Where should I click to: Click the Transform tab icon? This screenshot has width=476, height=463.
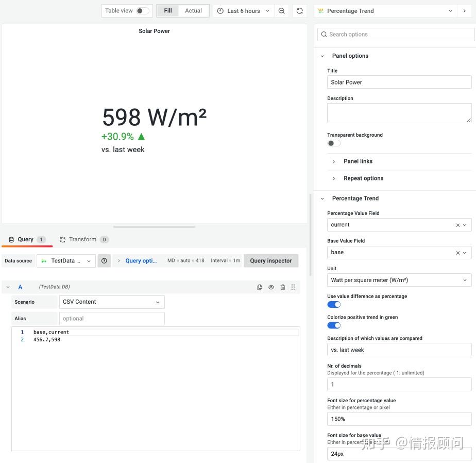click(62, 240)
